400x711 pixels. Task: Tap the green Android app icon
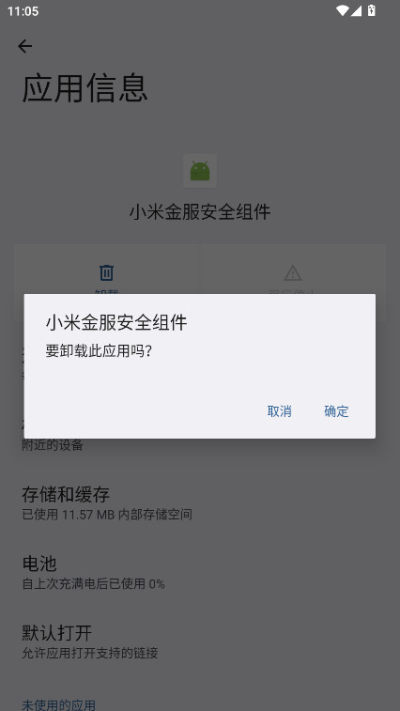pyautogui.click(x=200, y=171)
